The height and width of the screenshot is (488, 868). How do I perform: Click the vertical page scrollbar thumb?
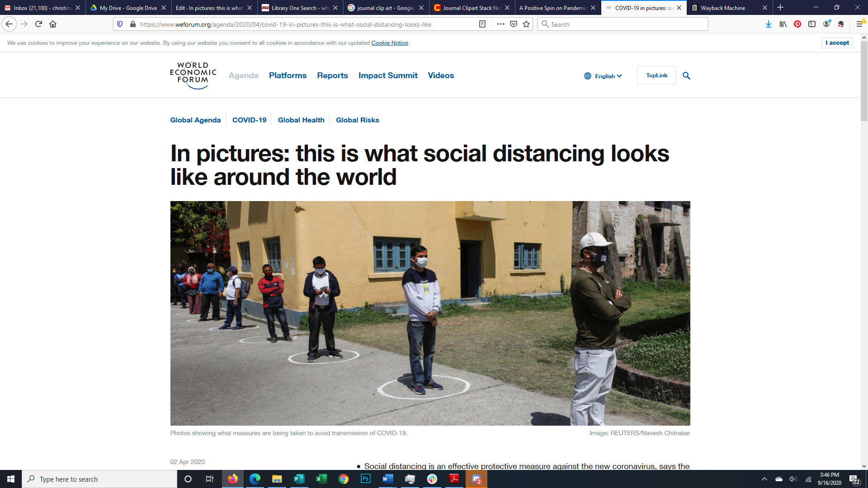click(864, 81)
